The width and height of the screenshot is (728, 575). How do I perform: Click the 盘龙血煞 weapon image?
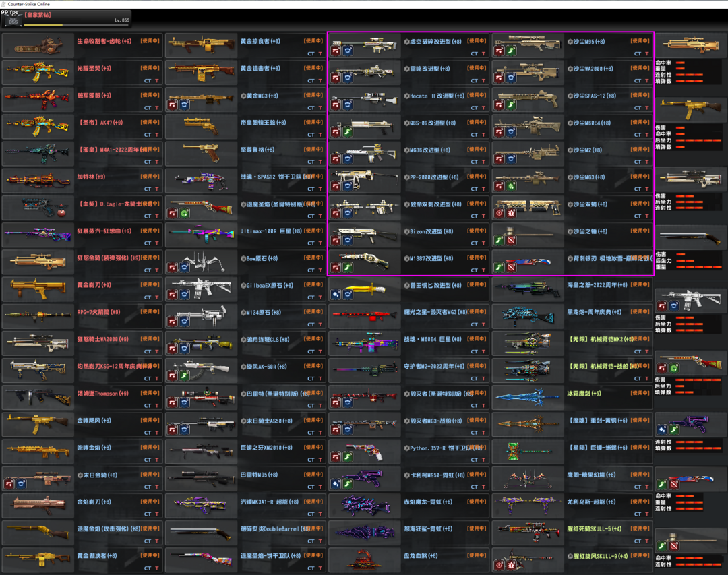click(364, 560)
